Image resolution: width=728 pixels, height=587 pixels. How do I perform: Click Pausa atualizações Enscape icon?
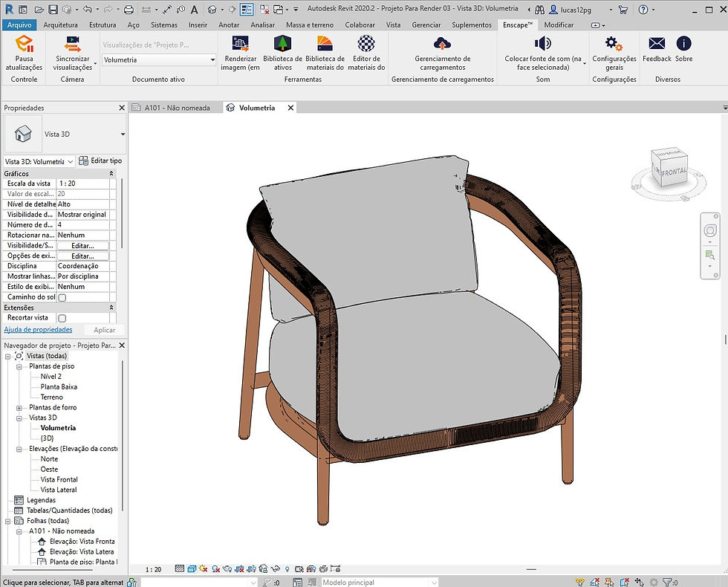tap(24, 44)
